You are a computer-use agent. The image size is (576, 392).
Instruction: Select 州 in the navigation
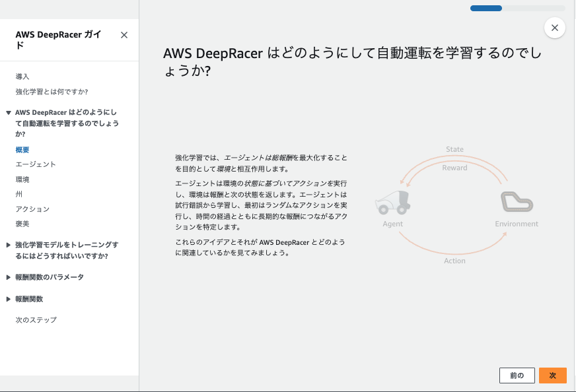pos(18,194)
